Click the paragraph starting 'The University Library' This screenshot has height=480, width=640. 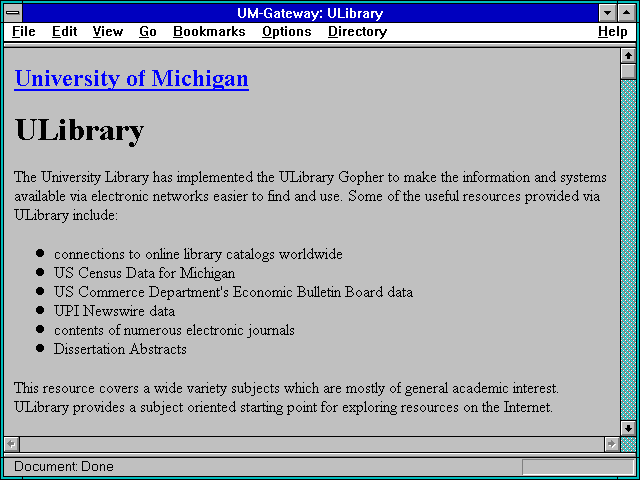[310, 196]
